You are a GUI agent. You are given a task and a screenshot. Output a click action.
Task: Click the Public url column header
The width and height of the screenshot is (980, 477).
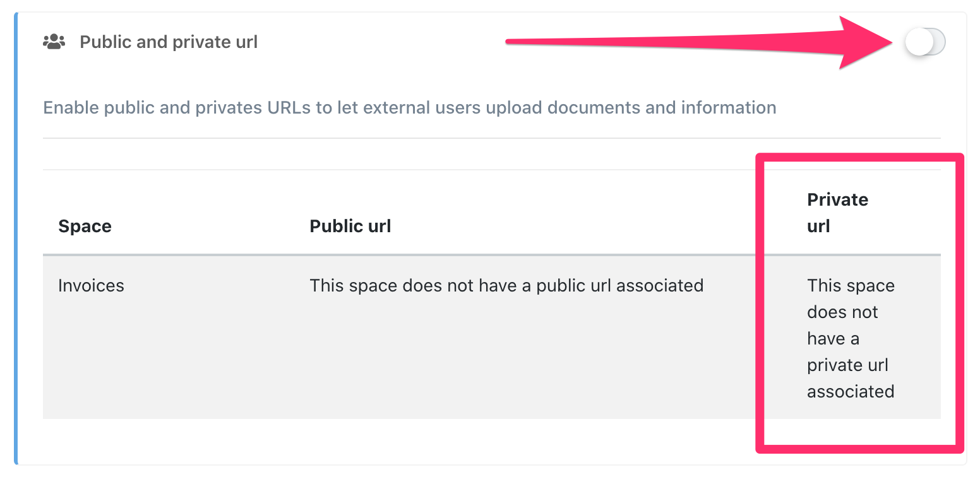[350, 226]
